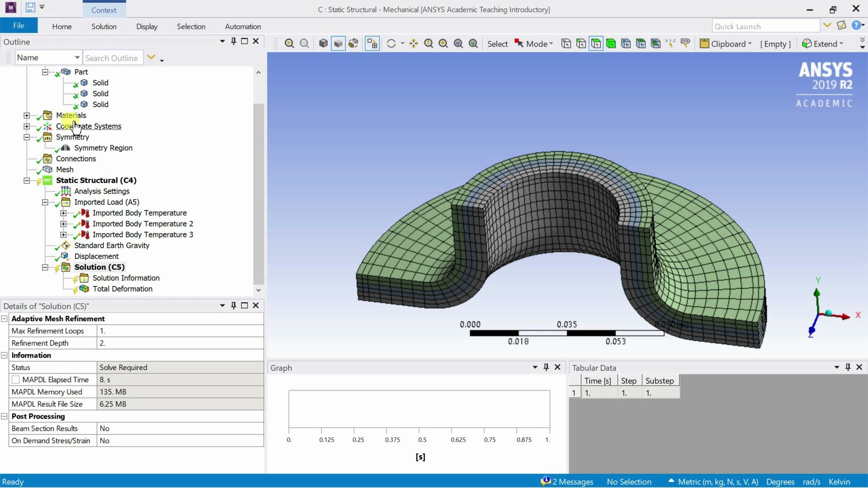Open the Clipboard dropdown
This screenshot has width=868, height=488.
[726, 43]
